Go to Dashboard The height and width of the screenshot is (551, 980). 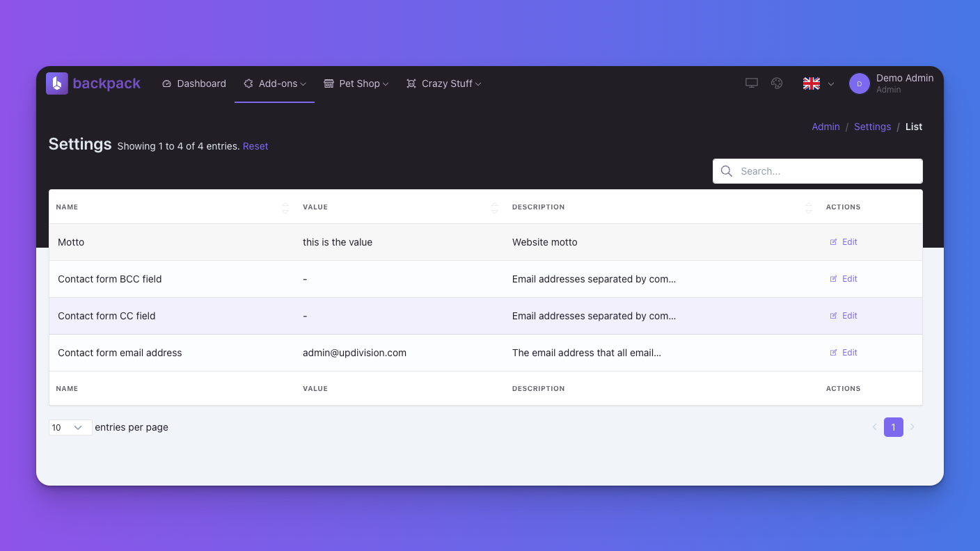(x=194, y=83)
